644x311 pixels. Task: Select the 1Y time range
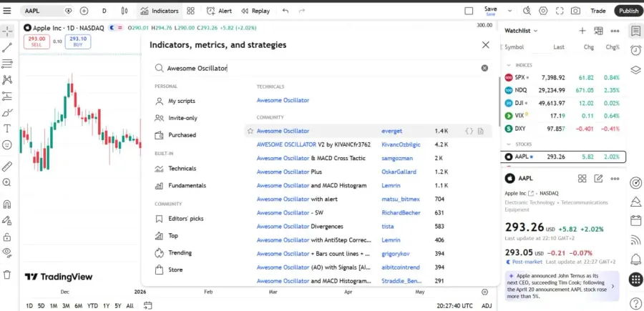[107, 306]
